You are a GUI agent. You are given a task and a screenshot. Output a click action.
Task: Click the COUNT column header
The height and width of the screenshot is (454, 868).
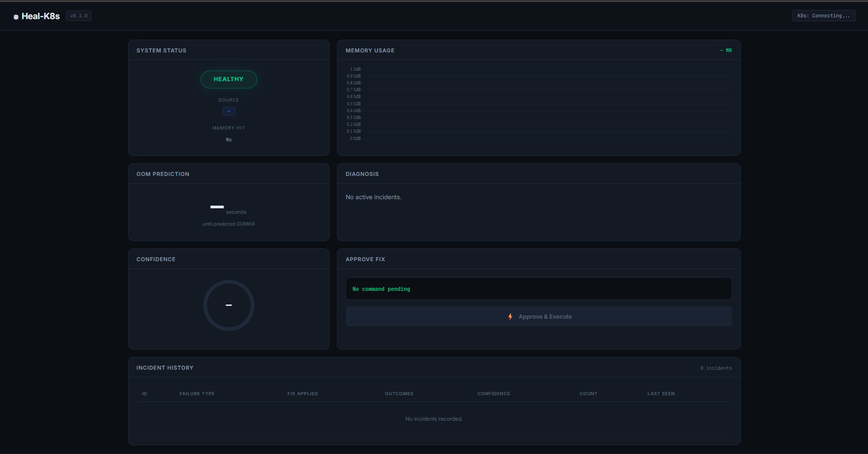pyautogui.click(x=589, y=393)
